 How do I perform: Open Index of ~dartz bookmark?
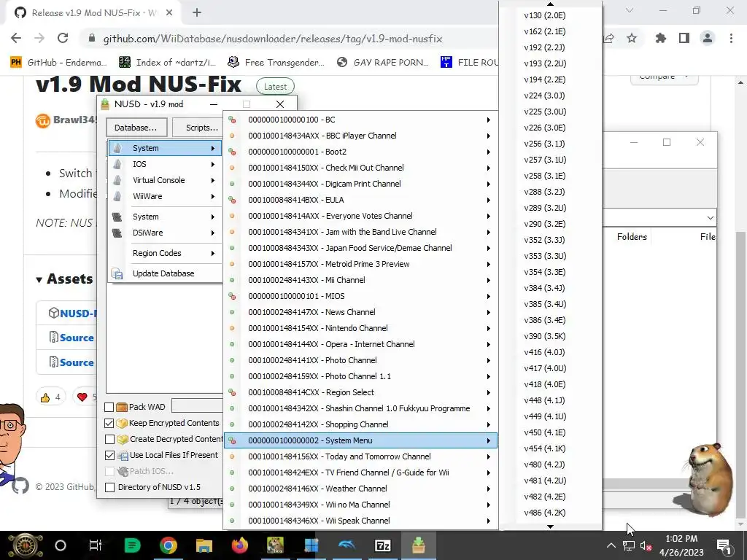167,63
